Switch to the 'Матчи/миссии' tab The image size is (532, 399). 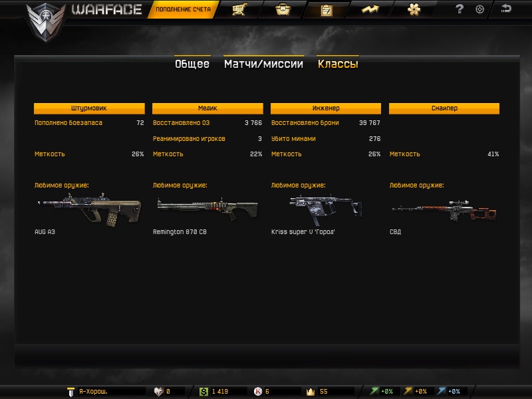tap(263, 64)
